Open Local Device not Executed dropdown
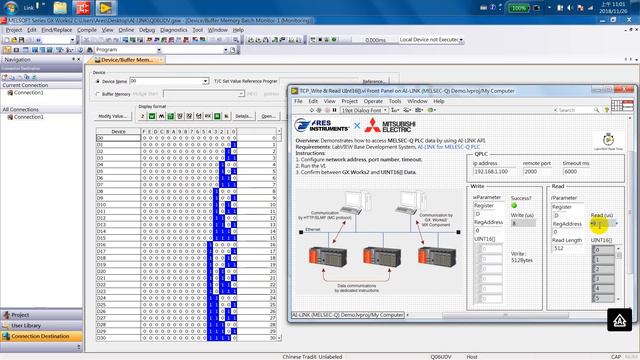The height and width of the screenshot is (360, 640). [461, 40]
